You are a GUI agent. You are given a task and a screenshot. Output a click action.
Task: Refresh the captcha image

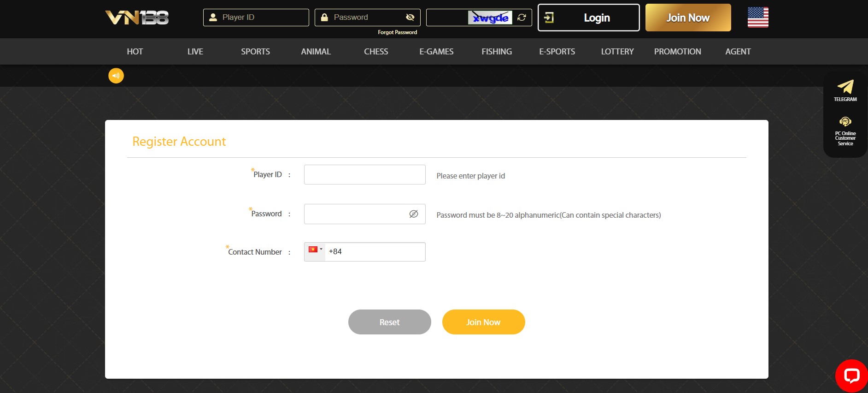tap(522, 18)
